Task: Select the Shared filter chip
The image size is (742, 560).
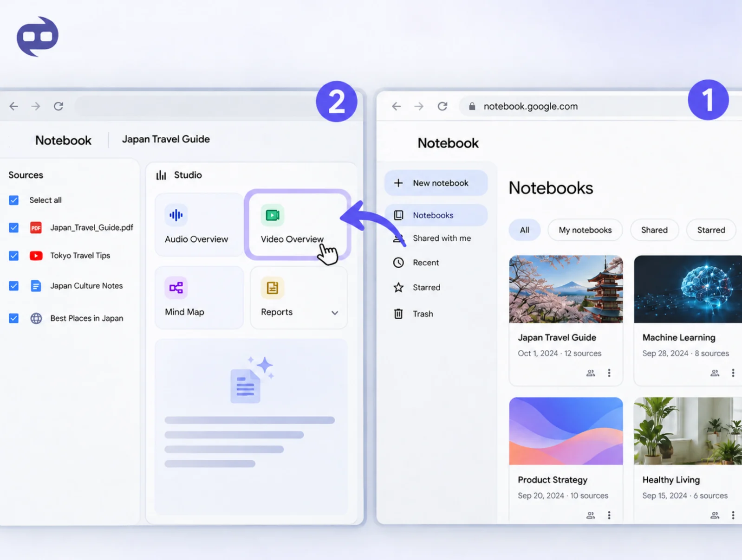Action: pyautogui.click(x=654, y=230)
